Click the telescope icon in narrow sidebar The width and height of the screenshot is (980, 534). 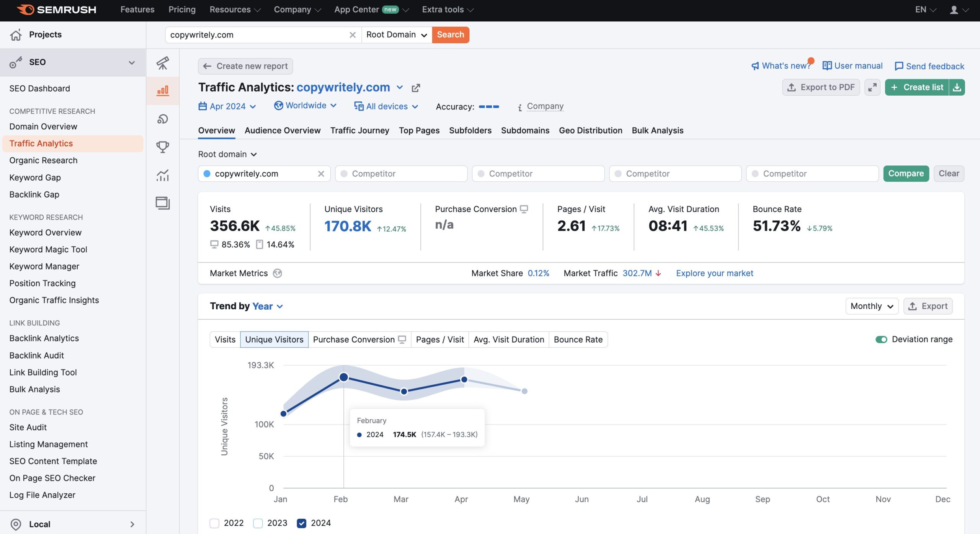162,63
